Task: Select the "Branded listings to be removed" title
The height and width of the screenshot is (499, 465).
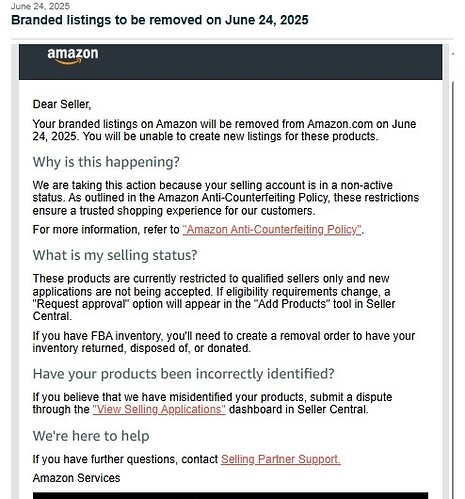Action: (x=160, y=20)
